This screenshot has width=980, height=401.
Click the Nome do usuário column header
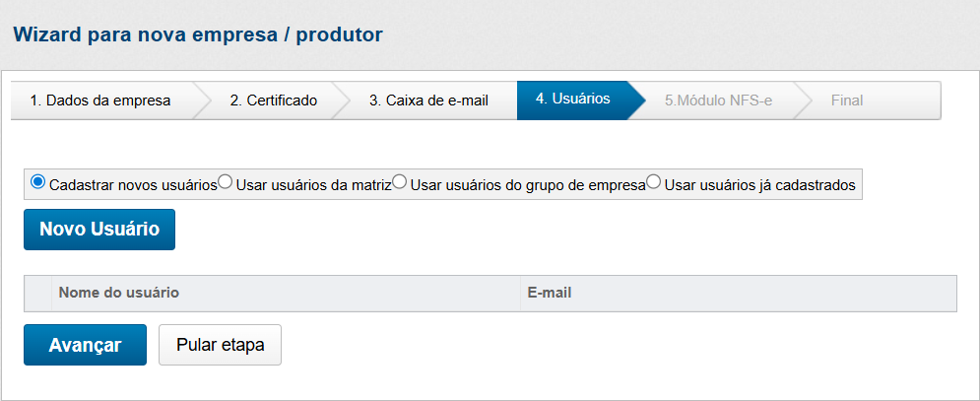(119, 294)
